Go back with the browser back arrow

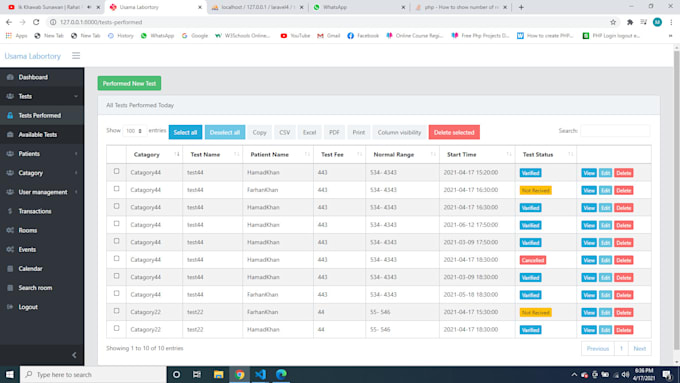click(x=9, y=22)
